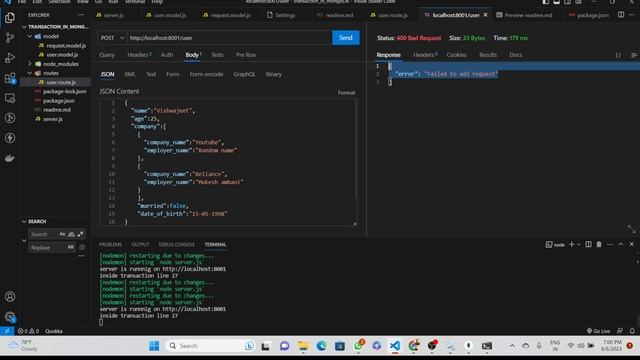The height and width of the screenshot is (360, 640).
Task: Toggle Preserve Case in replace box
Action: (70, 247)
